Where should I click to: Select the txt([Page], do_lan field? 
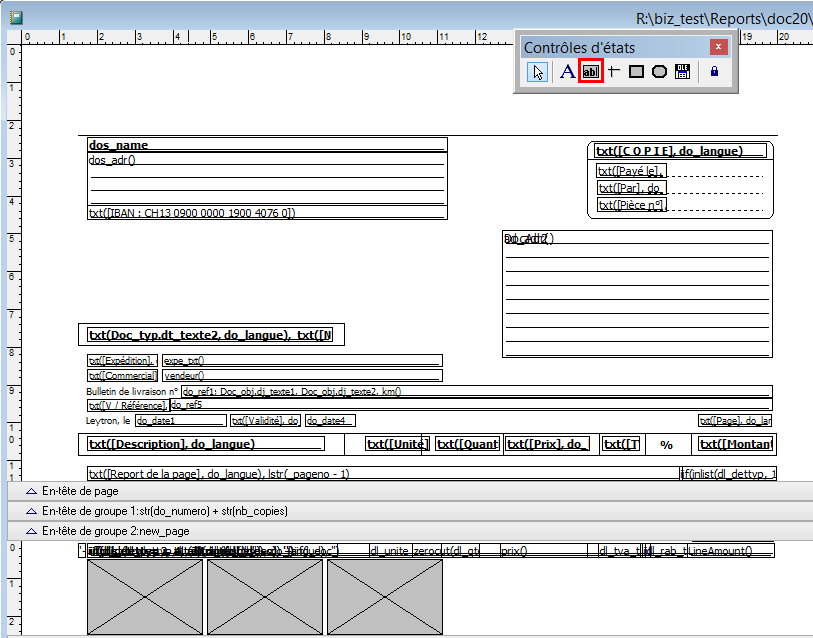pyautogui.click(x=735, y=421)
